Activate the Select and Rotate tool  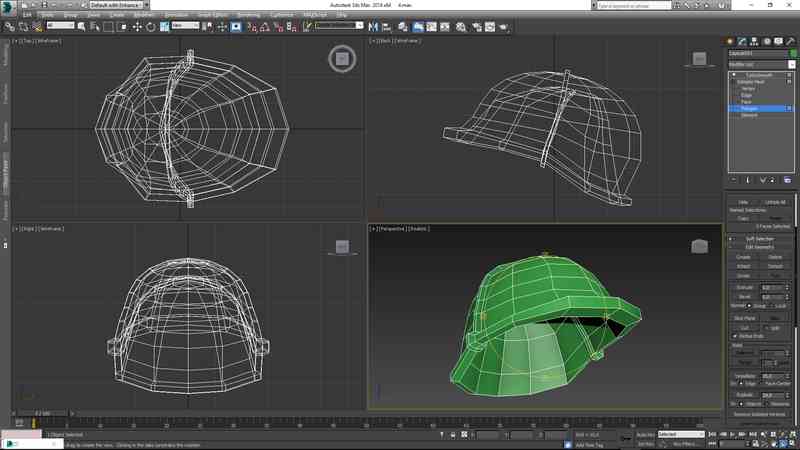151,27
